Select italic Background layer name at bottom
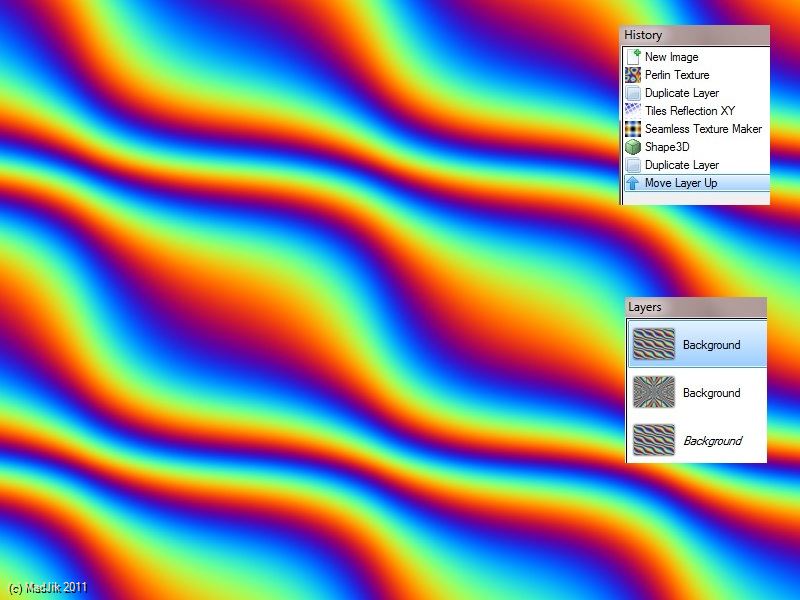The height and width of the screenshot is (600, 800). tap(713, 441)
